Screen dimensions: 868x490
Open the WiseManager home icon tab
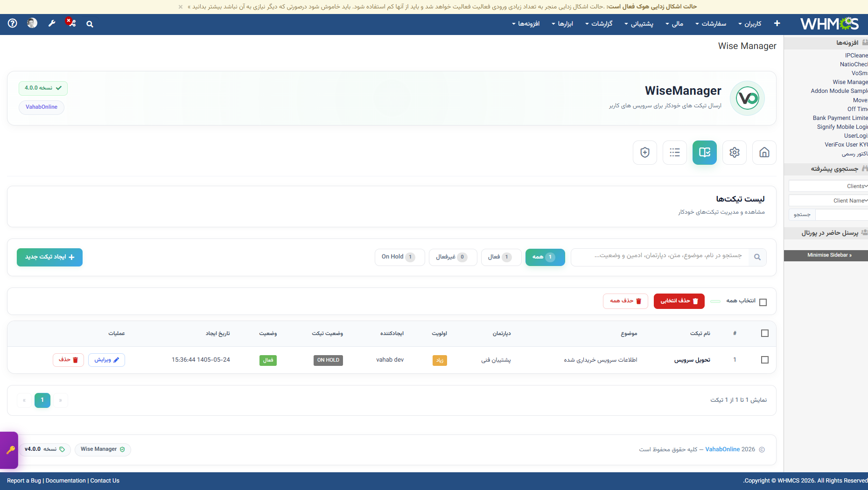[x=764, y=153]
